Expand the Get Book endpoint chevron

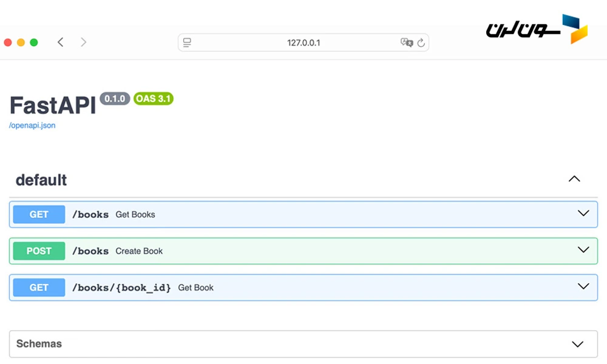pos(583,286)
